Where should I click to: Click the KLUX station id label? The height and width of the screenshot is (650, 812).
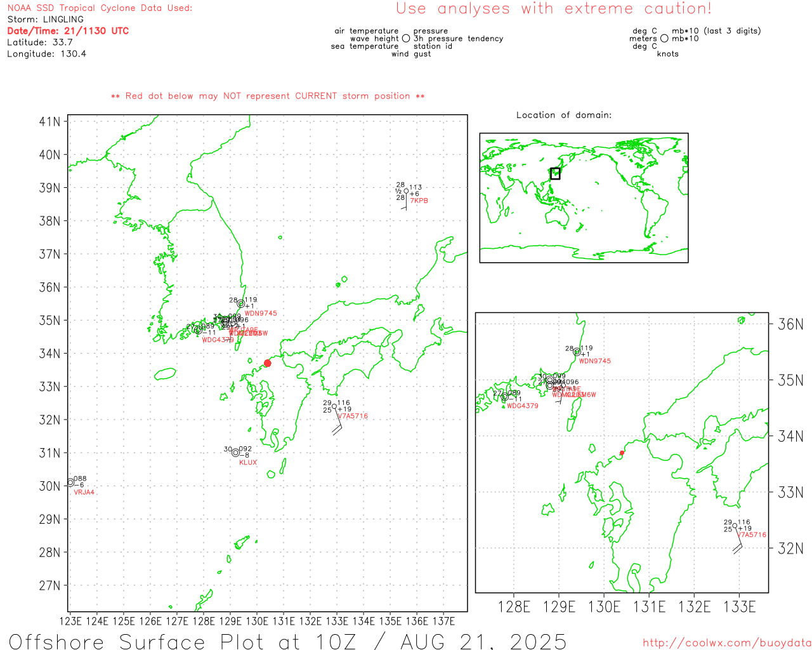(x=248, y=462)
